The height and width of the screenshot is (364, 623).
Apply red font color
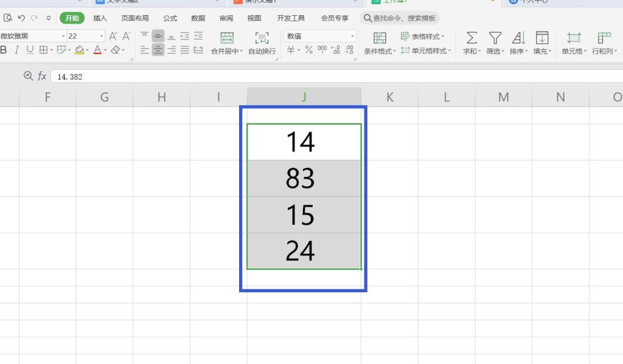(97, 50)
